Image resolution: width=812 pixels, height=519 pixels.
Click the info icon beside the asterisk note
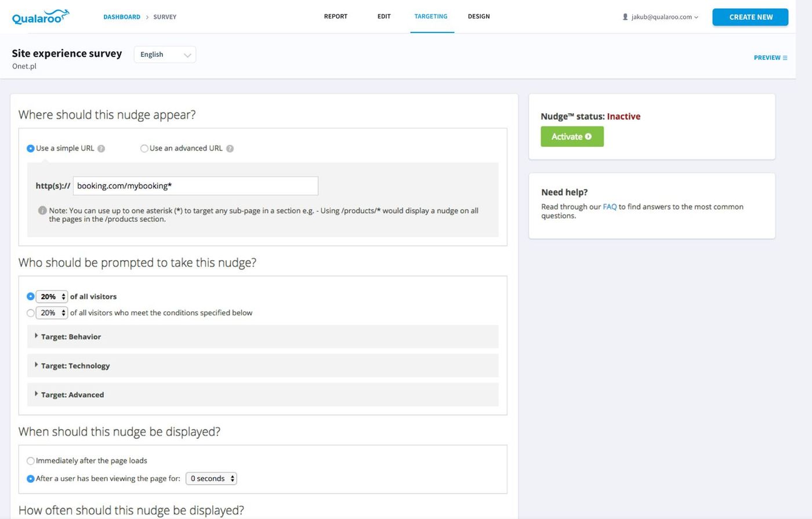42,211
